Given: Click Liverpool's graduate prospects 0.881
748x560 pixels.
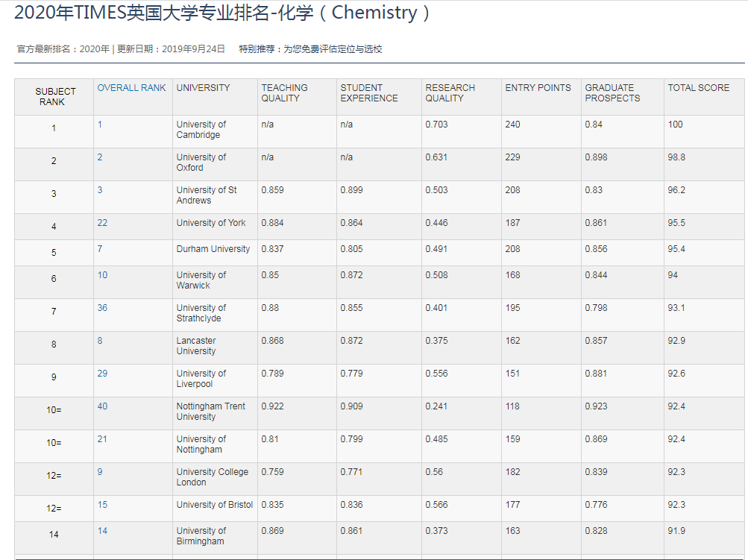Looking at the screenshot, I should pyautogui.click(x=597, y=374).
